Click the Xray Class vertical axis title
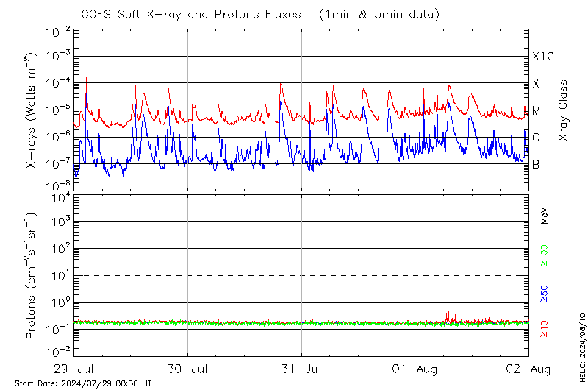The image size is (588, 390). (564, 110)
